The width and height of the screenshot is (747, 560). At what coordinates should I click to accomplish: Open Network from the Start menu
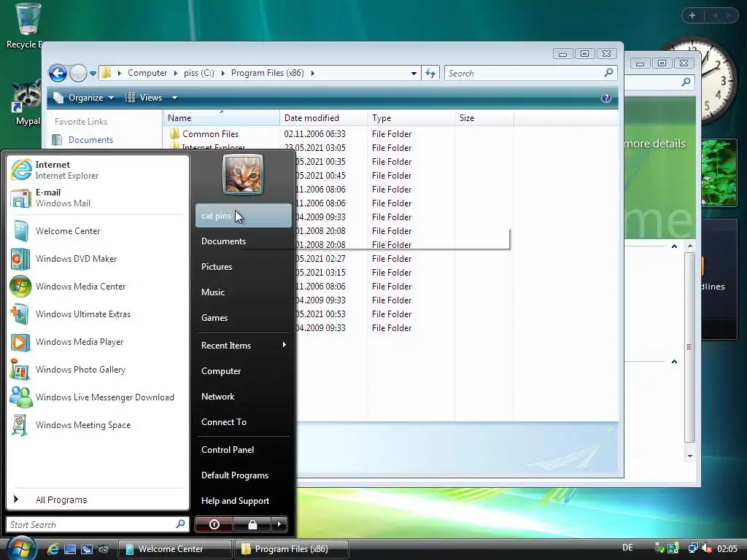point(244,396)
